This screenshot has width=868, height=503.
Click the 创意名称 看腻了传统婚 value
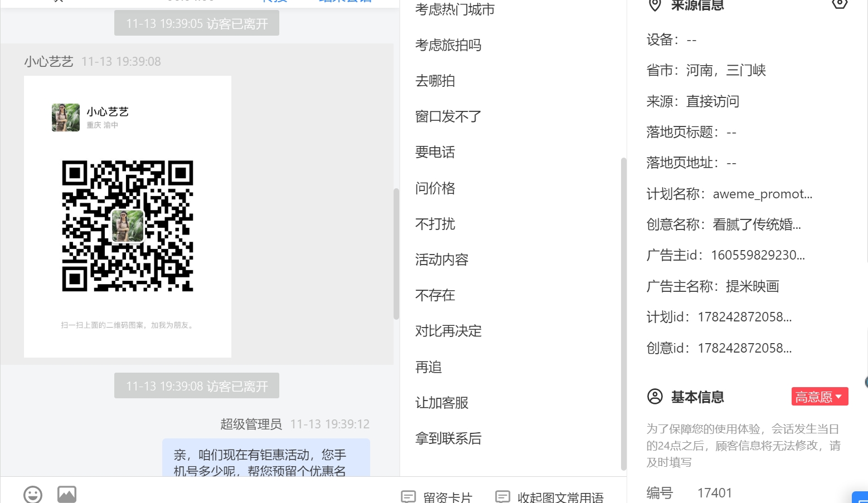[757, 224]
